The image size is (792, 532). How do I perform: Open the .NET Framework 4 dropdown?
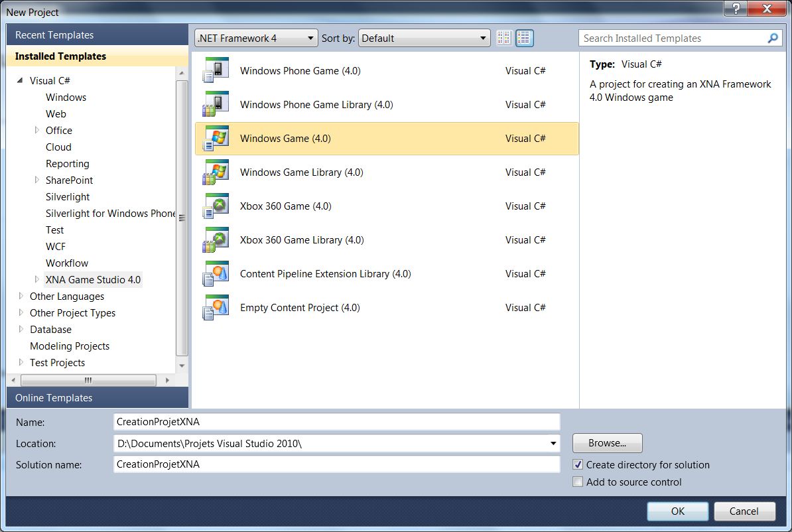coord(256,38)
